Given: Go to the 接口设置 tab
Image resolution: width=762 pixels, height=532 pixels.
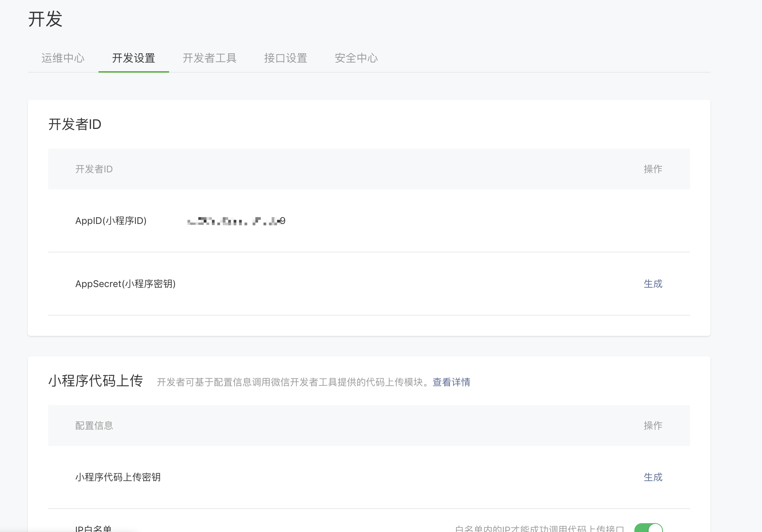Looking at the screenshot, I should point(286,58).
